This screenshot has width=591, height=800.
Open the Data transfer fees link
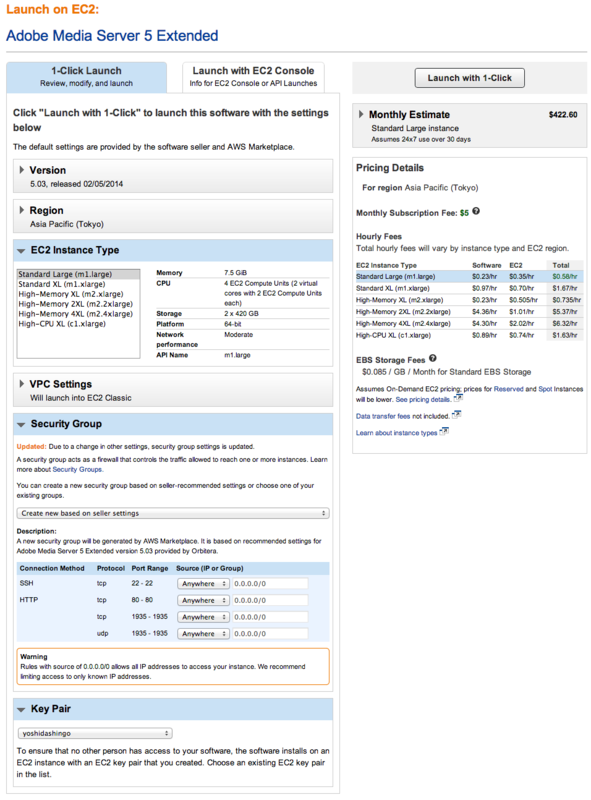383,416
